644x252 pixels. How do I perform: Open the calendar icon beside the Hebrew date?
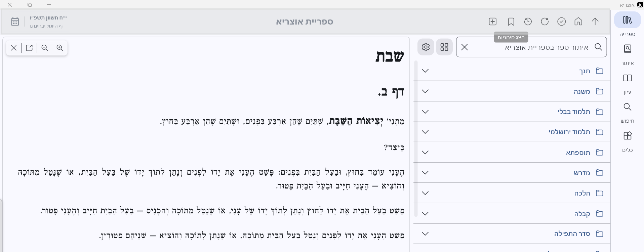[x=15, y=22]
